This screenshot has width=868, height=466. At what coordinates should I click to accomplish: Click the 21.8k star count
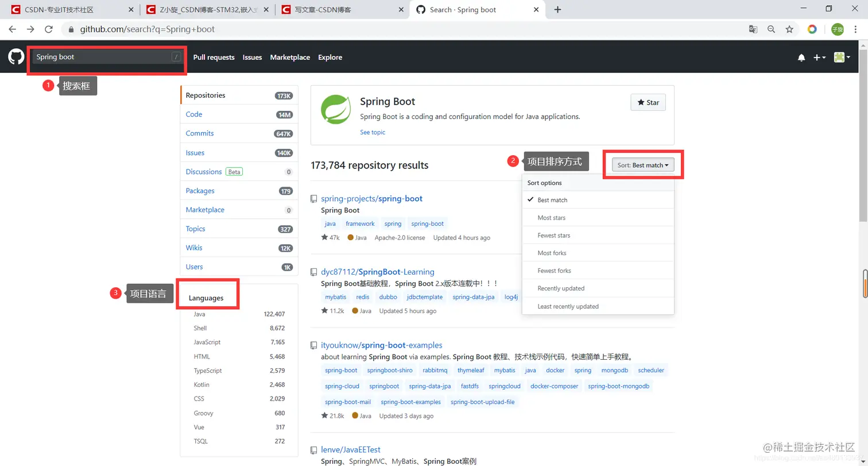click(332, 416)
